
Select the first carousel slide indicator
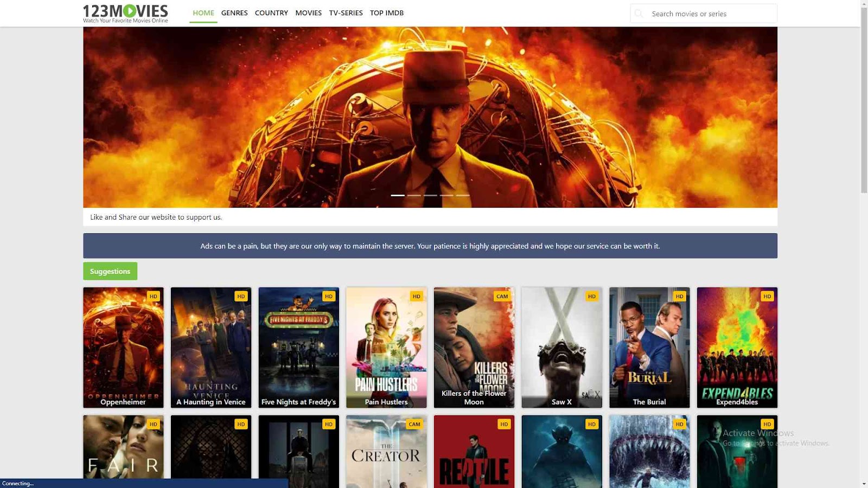(398, 195)
